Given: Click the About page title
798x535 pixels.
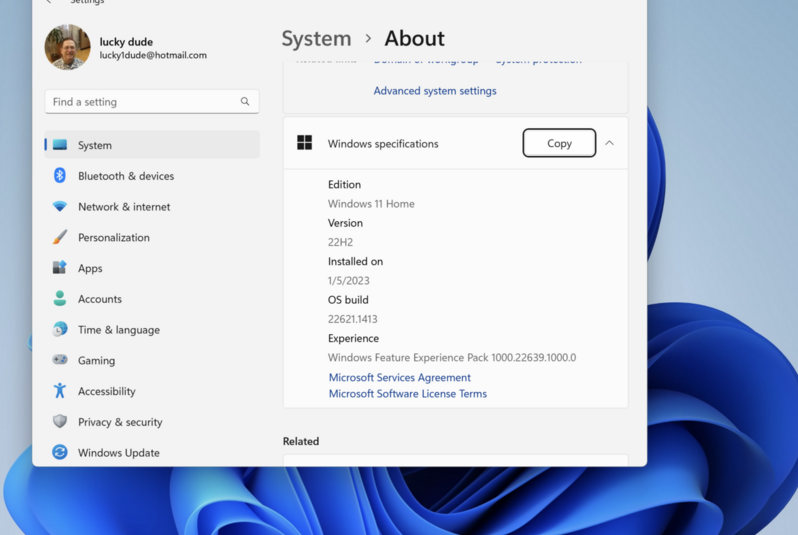Looking at the screenshot, I should coord(414,39).
